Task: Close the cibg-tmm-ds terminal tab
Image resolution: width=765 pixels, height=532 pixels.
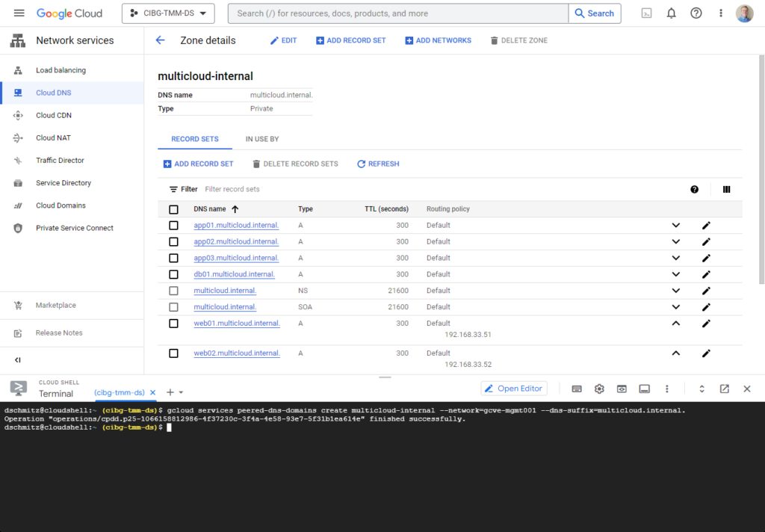Action: point(152,392)
